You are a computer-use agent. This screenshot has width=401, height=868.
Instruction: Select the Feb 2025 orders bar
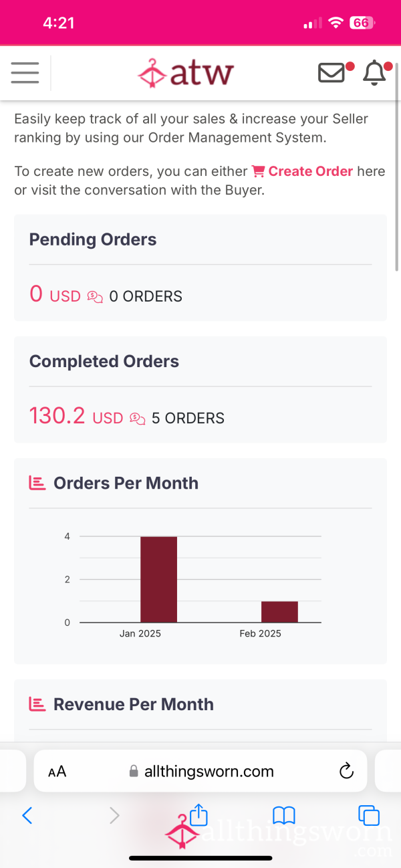[x=279, y=612]
